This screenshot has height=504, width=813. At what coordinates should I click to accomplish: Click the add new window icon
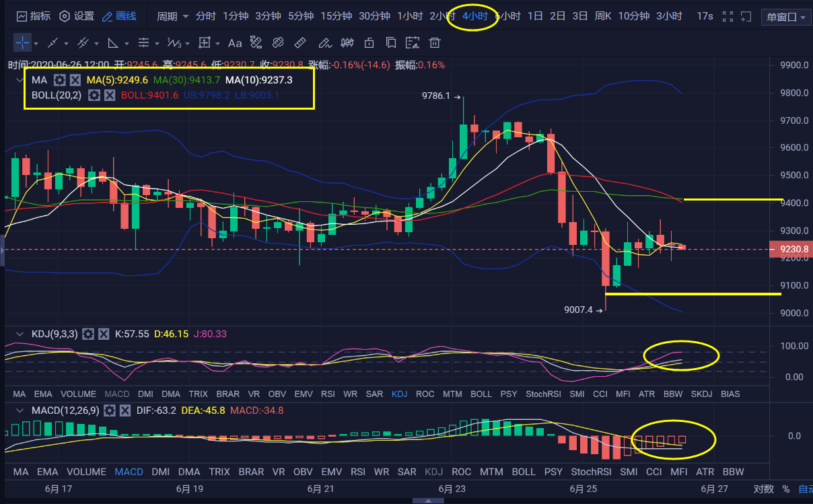748,16
